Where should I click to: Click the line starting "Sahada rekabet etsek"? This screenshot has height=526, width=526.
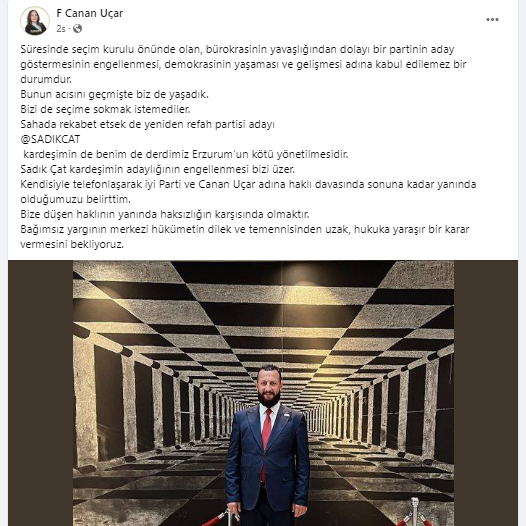coord(147,124)
